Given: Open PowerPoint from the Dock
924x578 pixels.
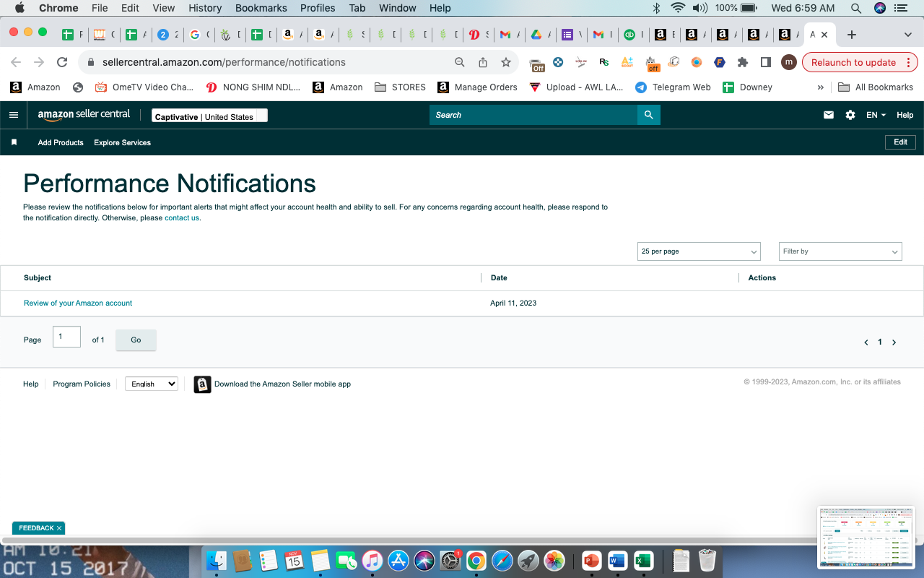Looking at the screenshot, I should click(592, 561).
